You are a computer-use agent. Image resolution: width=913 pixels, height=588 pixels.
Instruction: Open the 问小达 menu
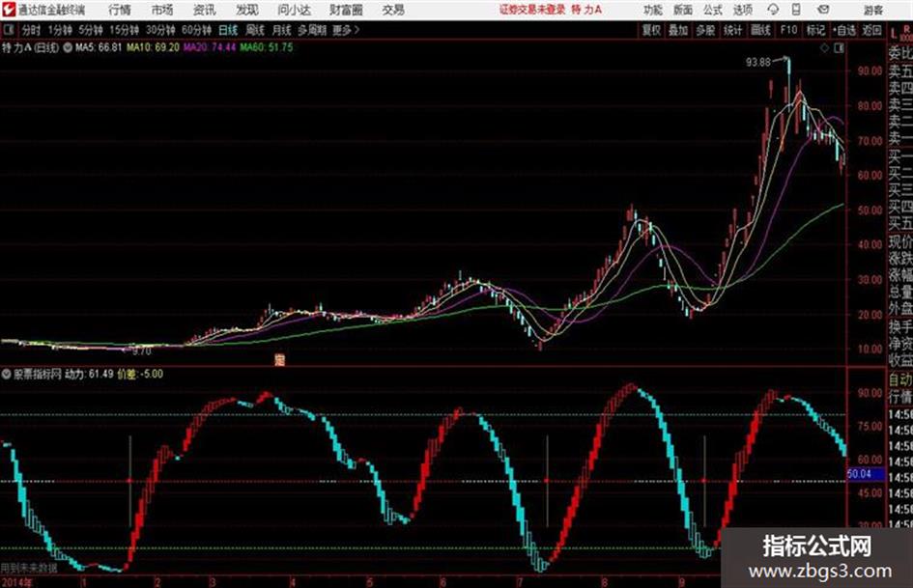coord(294,10)
